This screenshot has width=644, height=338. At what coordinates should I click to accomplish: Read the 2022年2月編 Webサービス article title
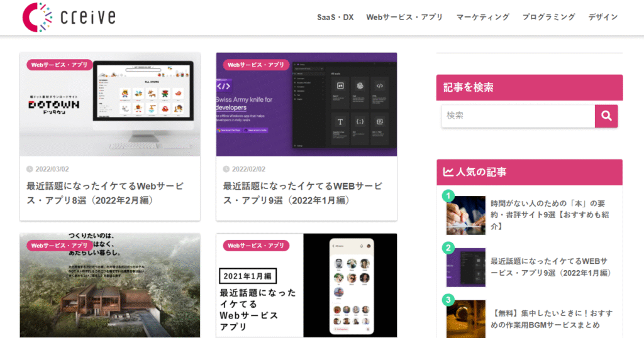tap(105, 194)
